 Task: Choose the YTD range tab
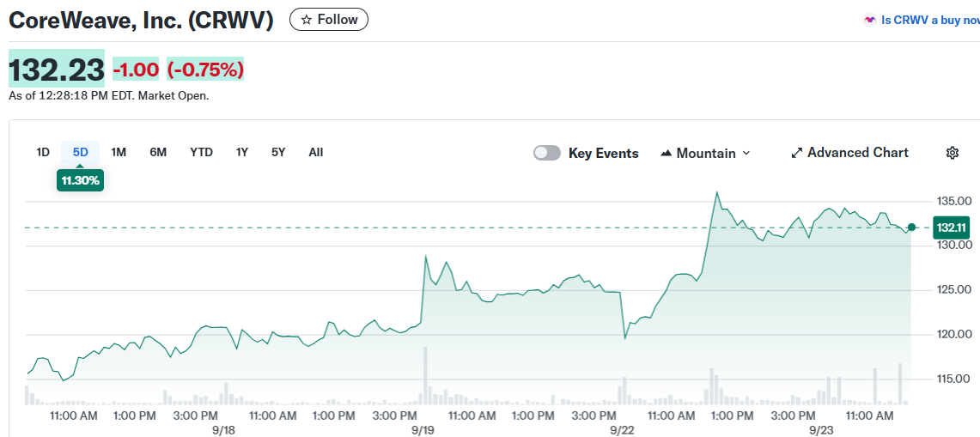coord(201,152)
